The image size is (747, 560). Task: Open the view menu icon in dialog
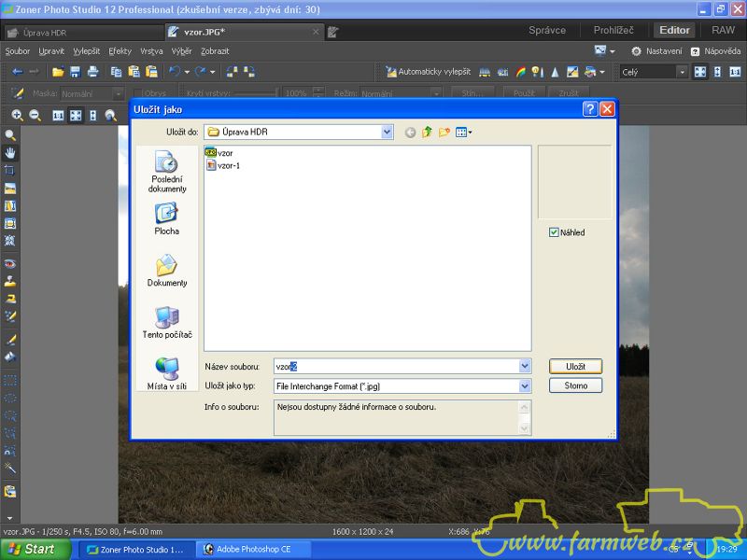click(x=463, y=133)
